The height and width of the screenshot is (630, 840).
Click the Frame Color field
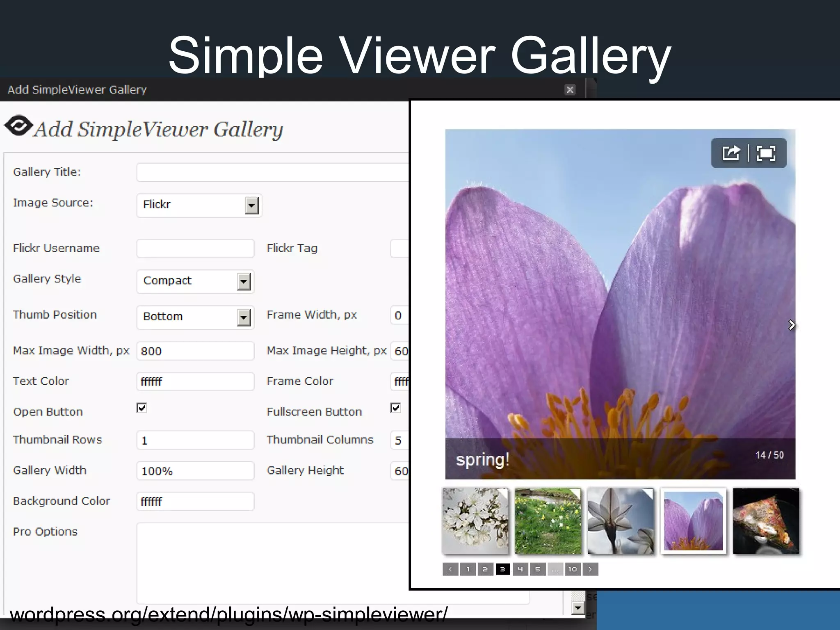click(400, 381)
